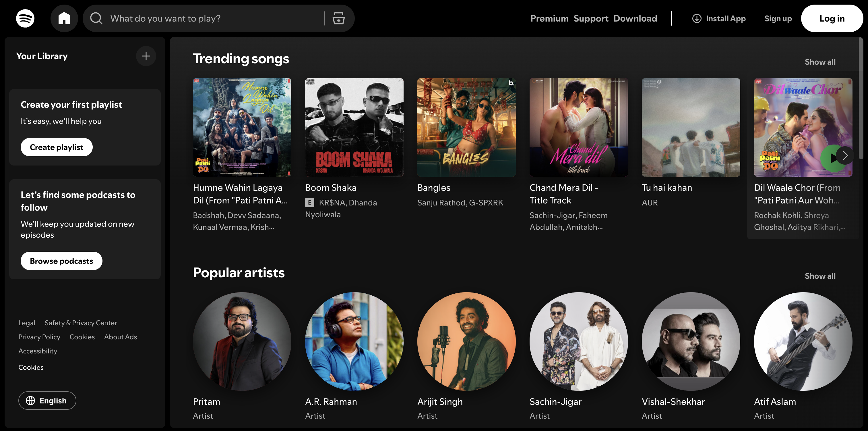Screen dimensions: 868x431
Task: Open the Download menu item
Action: [635, 18]
